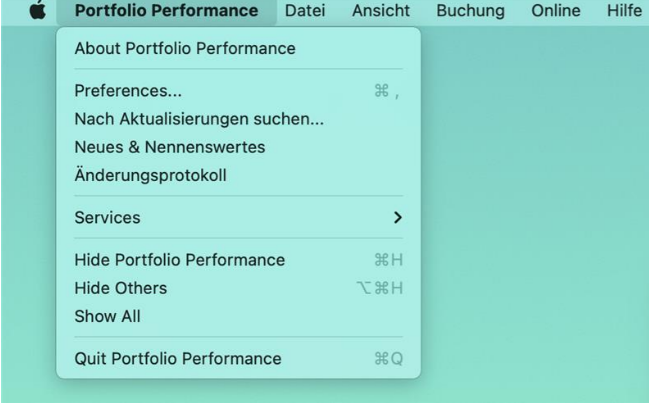Select About Portfolio Performance
Viewport: 649px width, 403px height.
coord(238,48)
